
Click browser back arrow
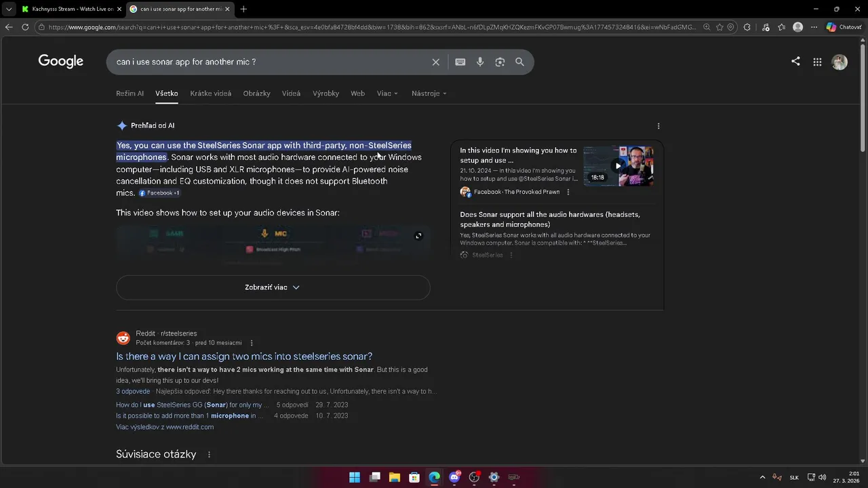click(9, 27)
